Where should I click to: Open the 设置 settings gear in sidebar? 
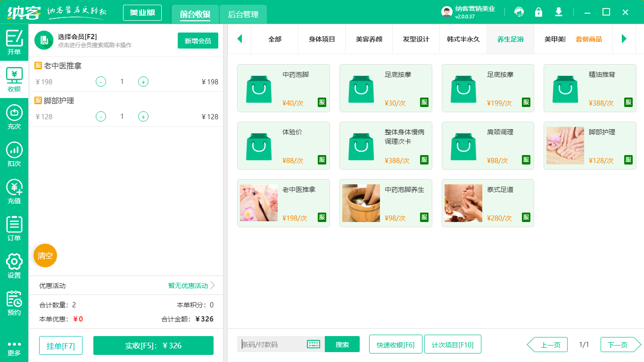14,266
